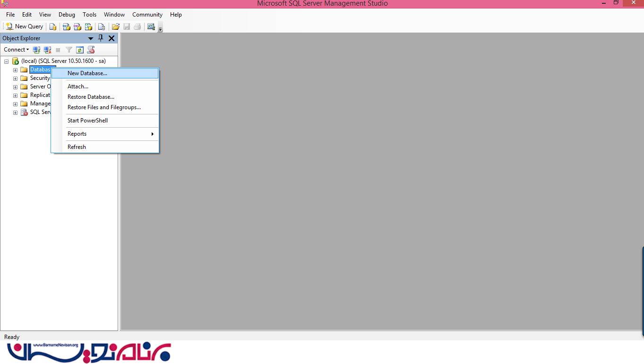Click the Security folder icon
This screenshot has width=644, height=364.
coord(24,78)
